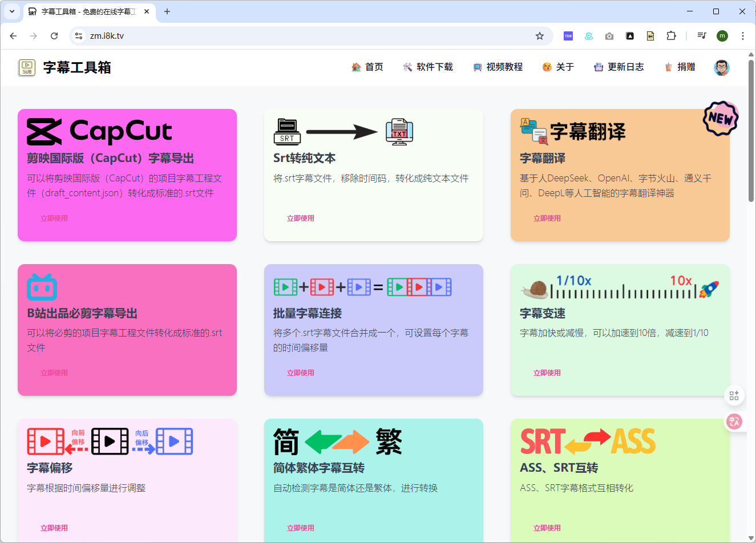The image size is (756, 543).
Task: Close the 字幕工具箱 browser tab
Action: [x=147, y=11]
